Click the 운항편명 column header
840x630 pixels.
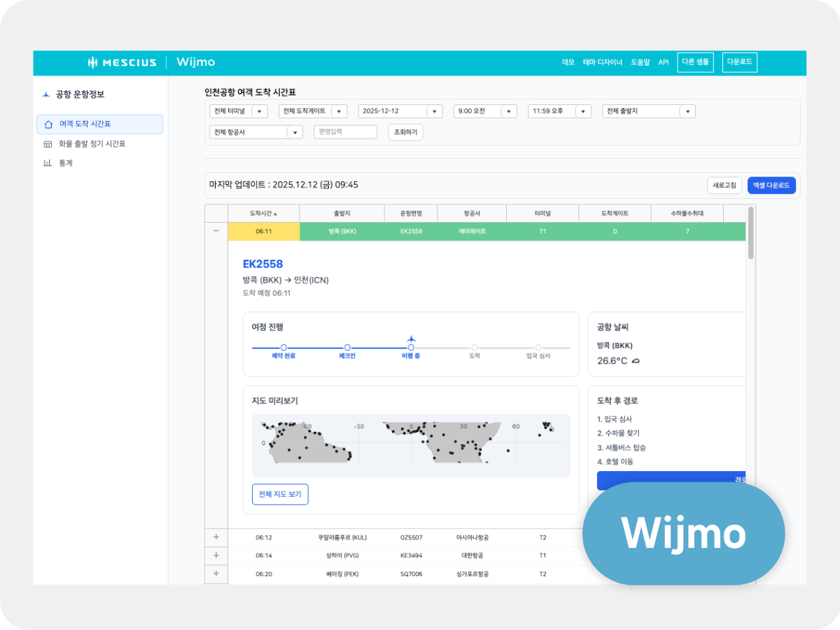(411, 213)
